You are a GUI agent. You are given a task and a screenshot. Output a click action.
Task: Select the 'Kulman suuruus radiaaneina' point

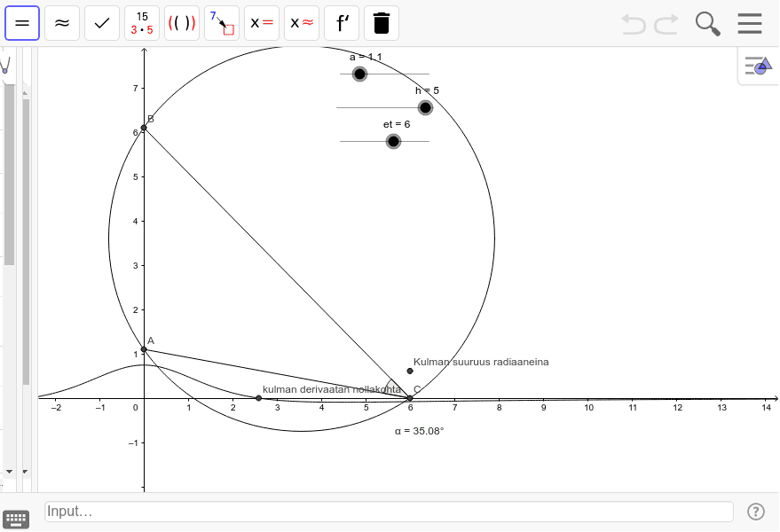(x=410, y=371)
